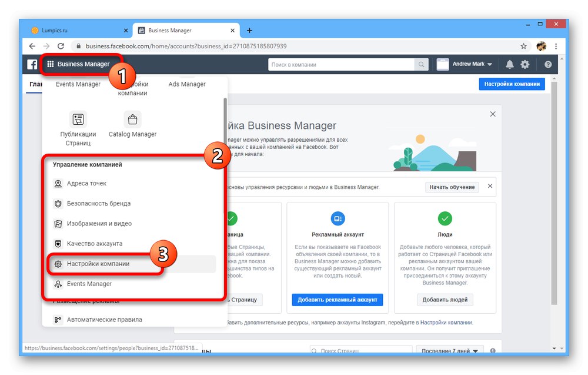Screen dimensions: 588x375
Task: Click Добавить людей button
Action: point(445,300)
